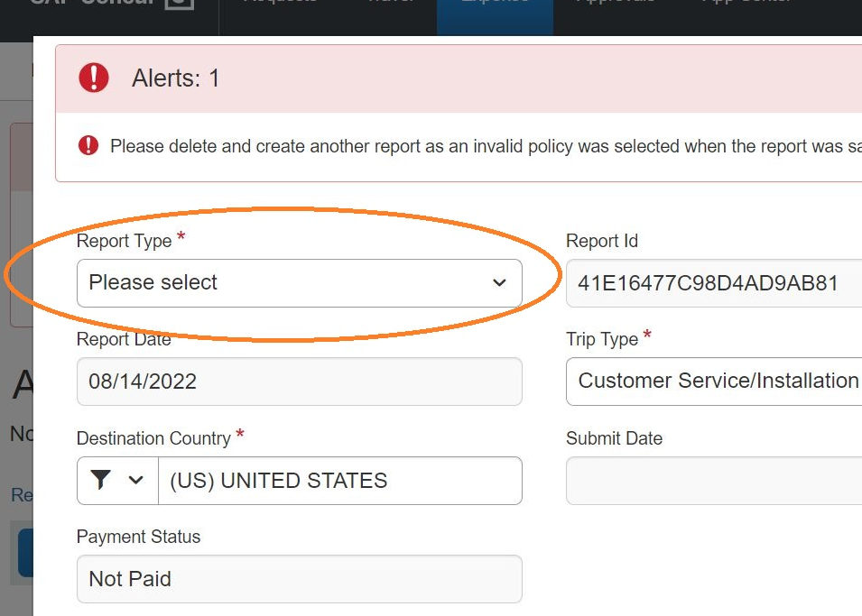Click the empty Submit Date field

coord(713,481)
